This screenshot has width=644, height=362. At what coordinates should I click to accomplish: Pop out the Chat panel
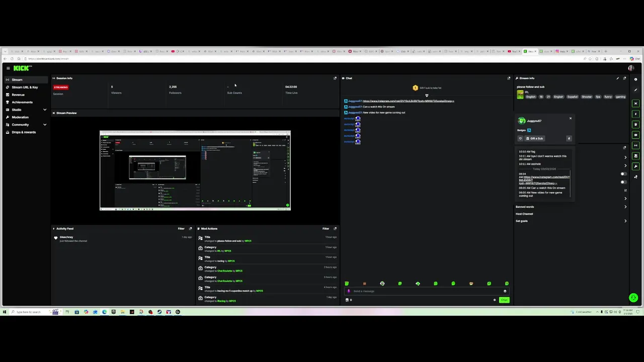[x=509, y=78]
